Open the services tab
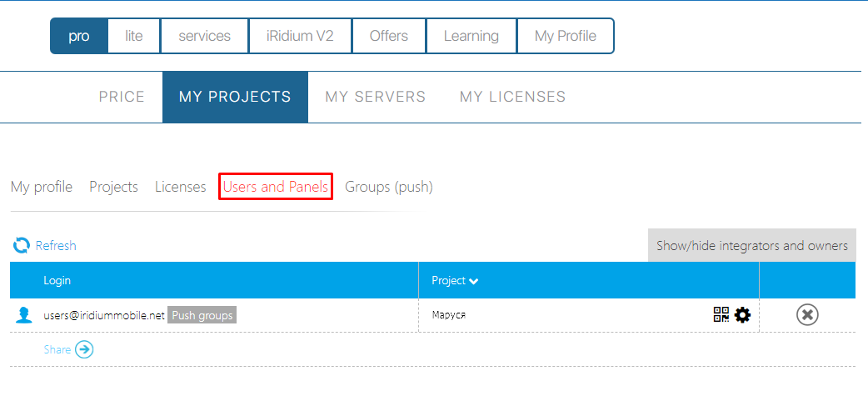The height and width of the screenshot is (396, 868). [204, 36]
